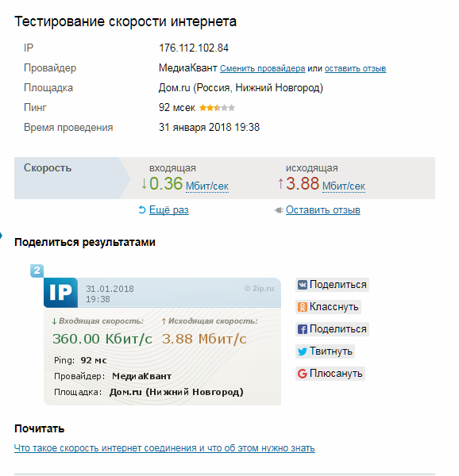459x476 pixels.
Task: Click the Плюсануть button
Action: coord(330,374)
